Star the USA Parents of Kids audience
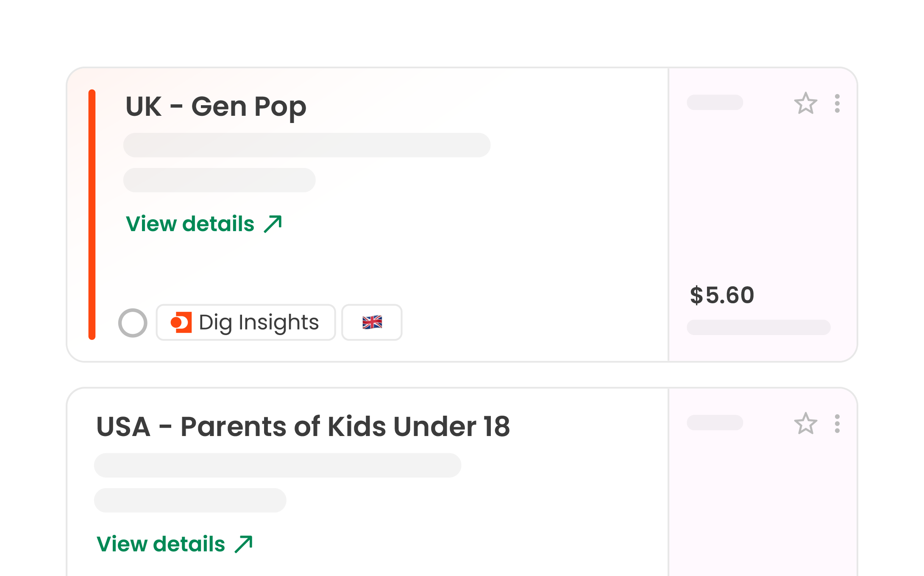Viewport: 924px width, 576px height. [x=805, y=424]
